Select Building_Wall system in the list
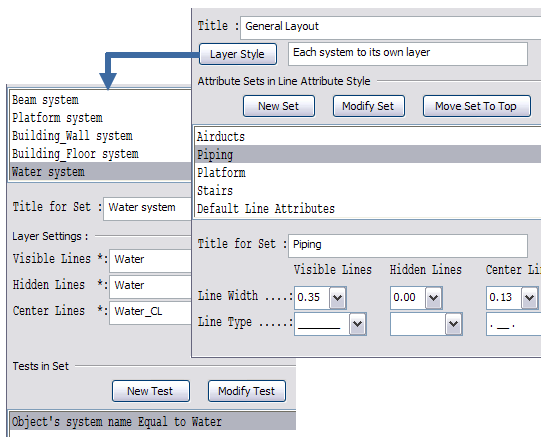541x437 pixels. point(100,136)
